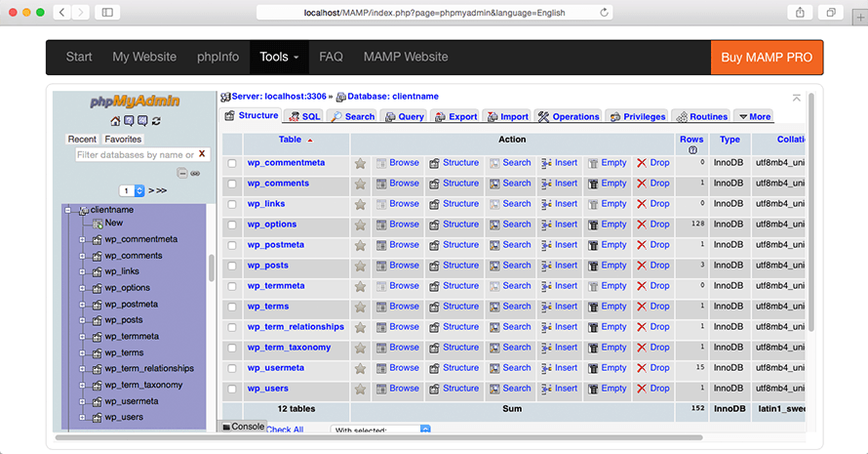
Task: Switch to the SQL tab
Action: pos(304,116)
